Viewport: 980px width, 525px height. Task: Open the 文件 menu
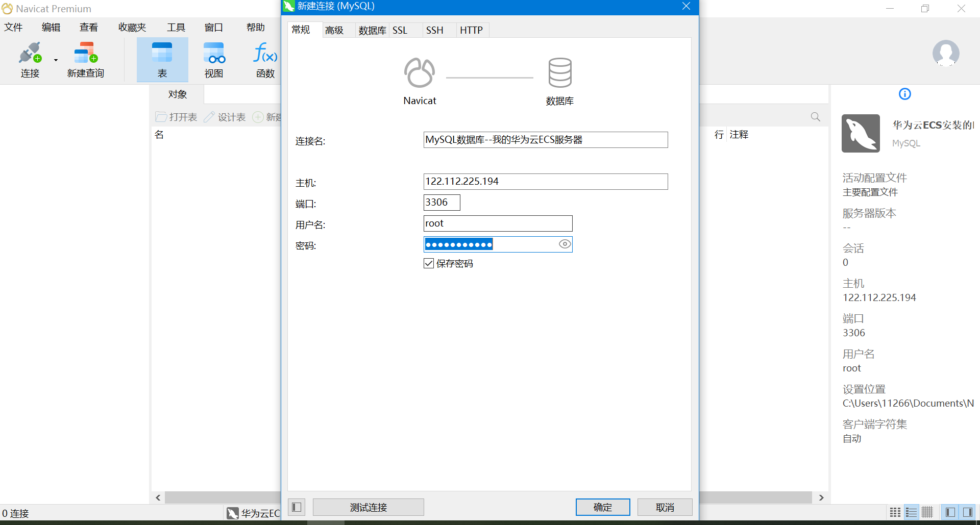click(13, 28)
